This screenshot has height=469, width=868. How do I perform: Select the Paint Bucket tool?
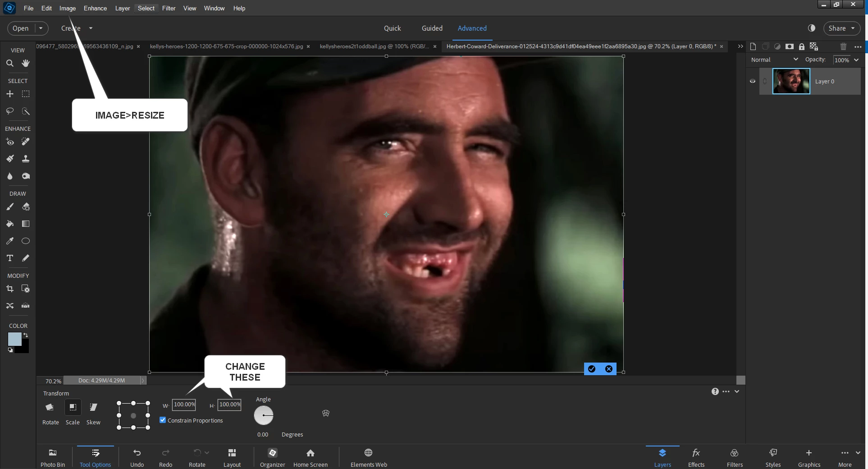10,224
